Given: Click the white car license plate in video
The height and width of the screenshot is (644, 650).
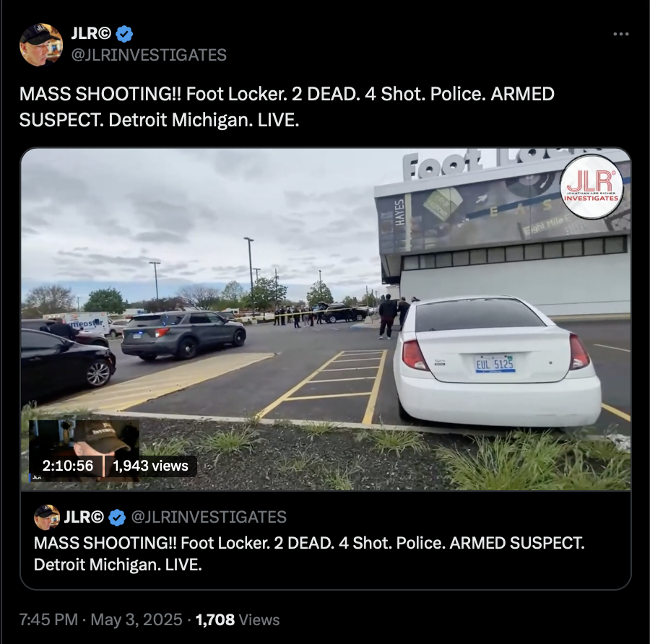Looking at the screenshot, I should coord(495,364).
